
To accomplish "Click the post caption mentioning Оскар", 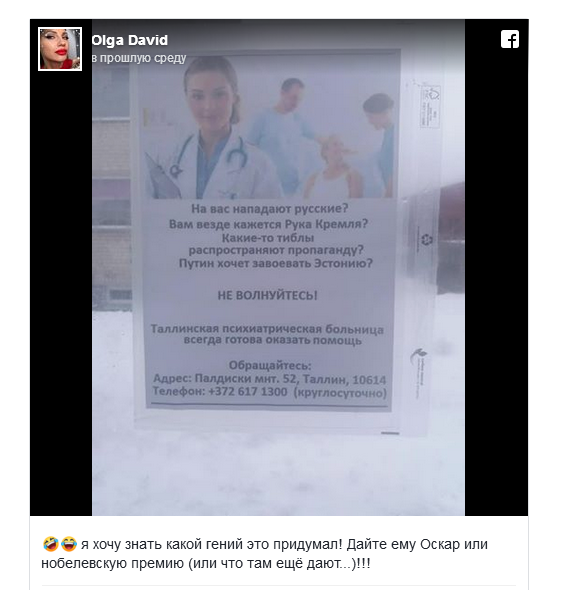I will coord(265,554).
